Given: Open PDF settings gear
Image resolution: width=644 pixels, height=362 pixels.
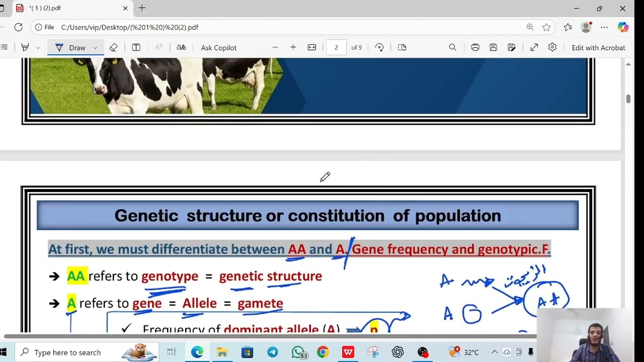Looking at the screenshot, I should click(x=552, y=47).
